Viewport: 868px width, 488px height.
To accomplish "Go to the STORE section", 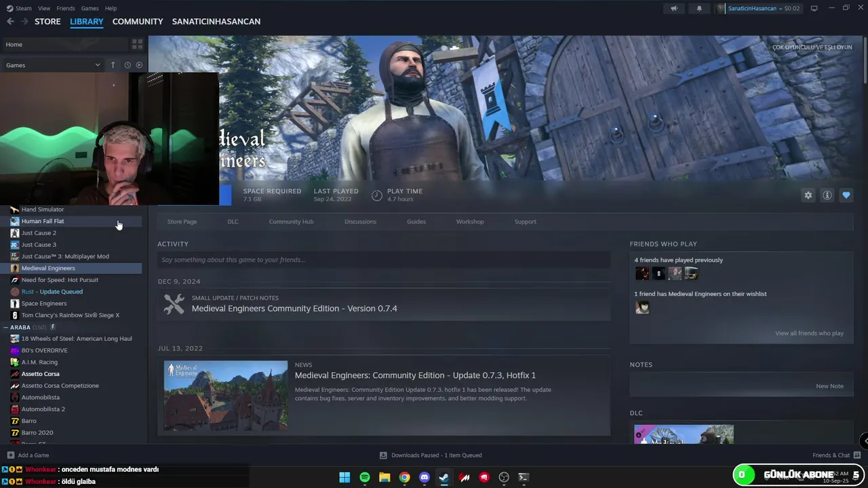I will (47, 22).
